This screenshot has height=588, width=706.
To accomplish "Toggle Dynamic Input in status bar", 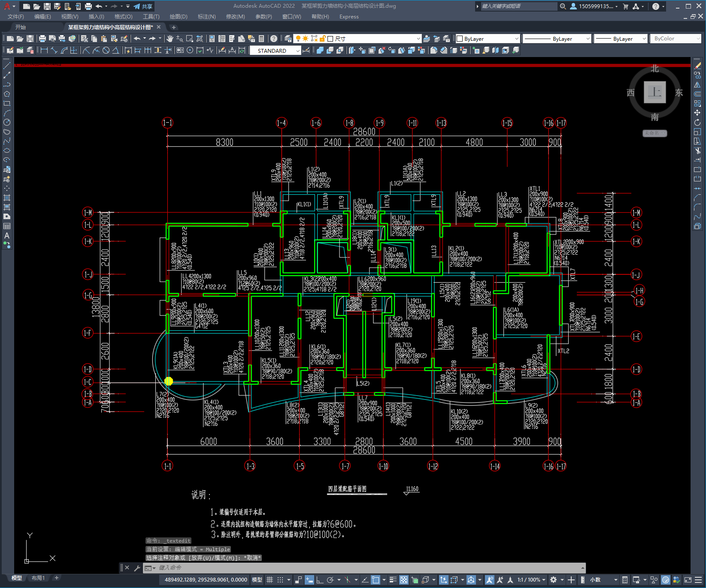I will click(309, 580).
